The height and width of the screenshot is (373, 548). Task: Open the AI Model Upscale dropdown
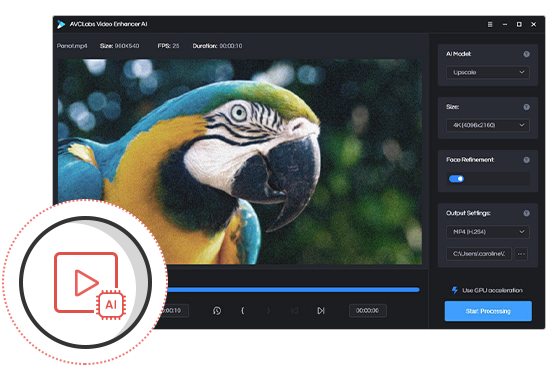pyautogui.click(x=488, y=72)
